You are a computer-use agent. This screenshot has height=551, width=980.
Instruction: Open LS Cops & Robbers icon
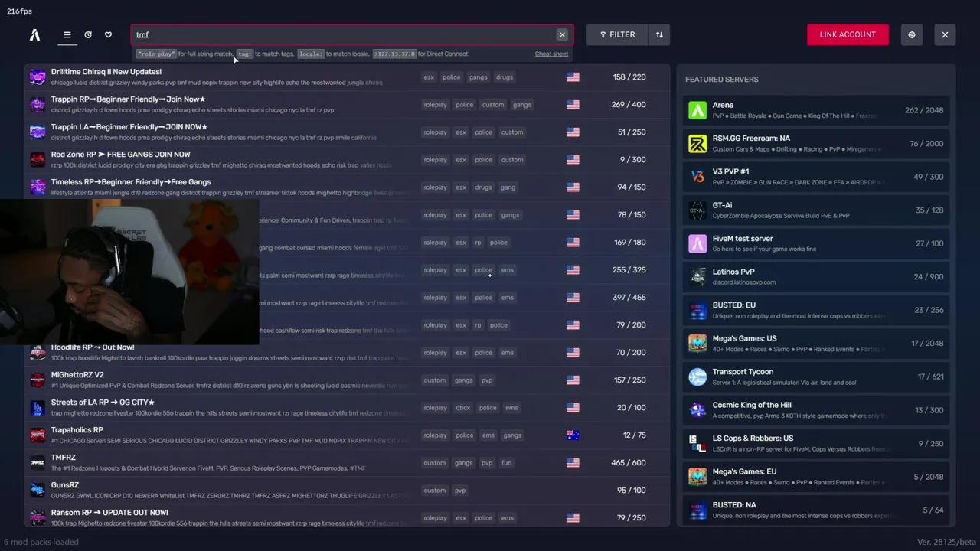click(697, 443)
